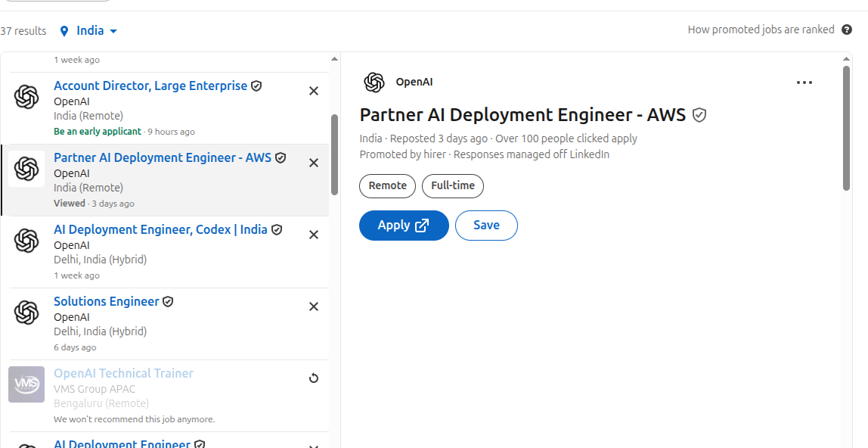Click 'Bengaluru (Remote)' location text
868x448 pixels.
click(101, 403)
